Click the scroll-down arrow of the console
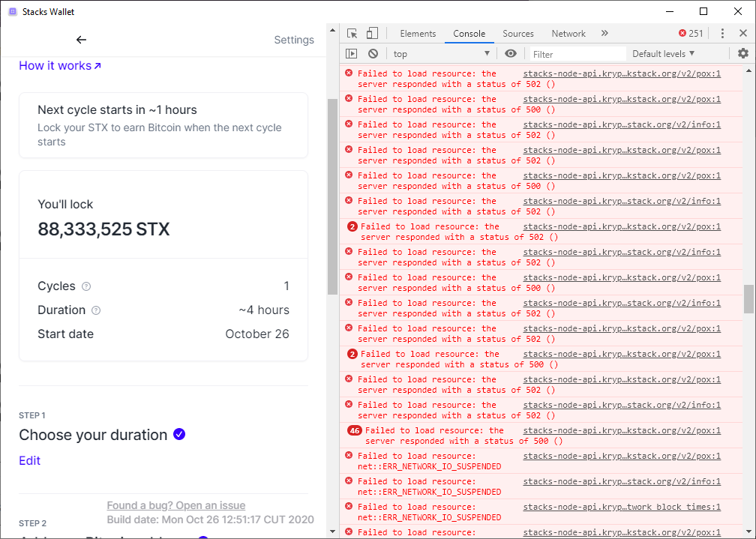 748,532
